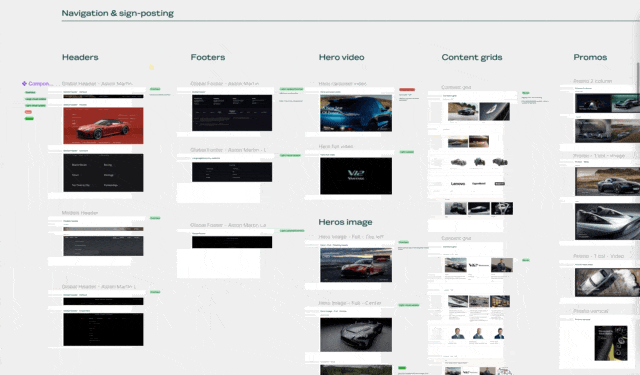This screenshot has width=640, height=375.
Task: Click the Content grids section title
Action: point(472,57)
